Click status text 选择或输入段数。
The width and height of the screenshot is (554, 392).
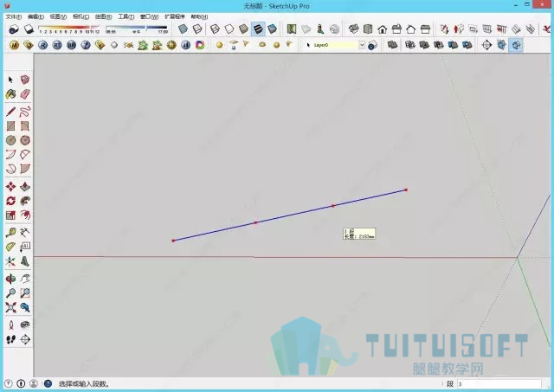pyautogui.click(x=85, y=384)
